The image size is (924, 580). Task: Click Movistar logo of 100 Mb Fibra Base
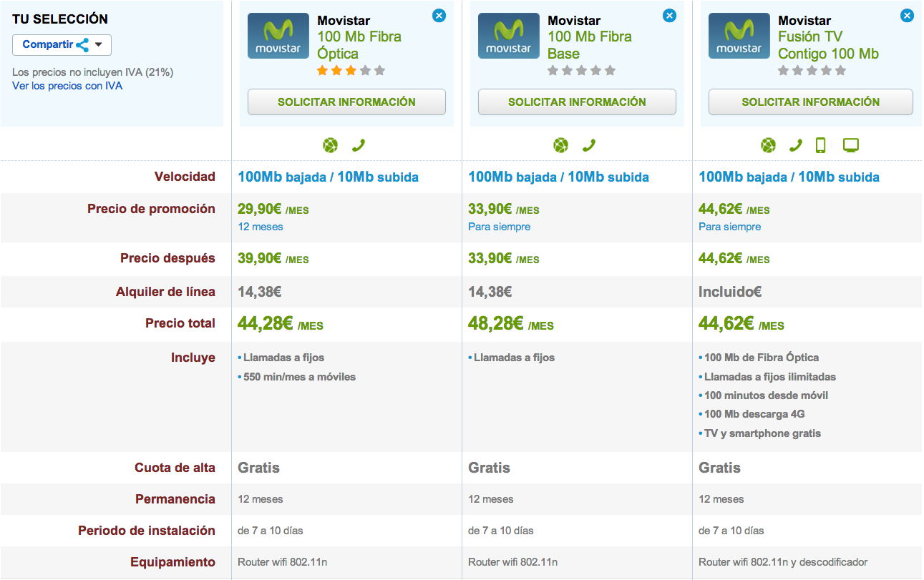click(x=509, y=36)
